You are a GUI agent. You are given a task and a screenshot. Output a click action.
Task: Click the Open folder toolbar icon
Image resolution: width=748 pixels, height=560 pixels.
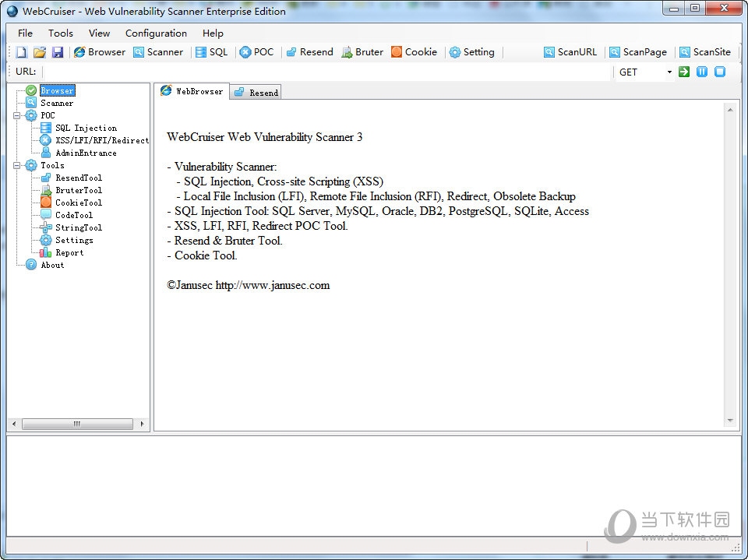(x=40, y=52)
